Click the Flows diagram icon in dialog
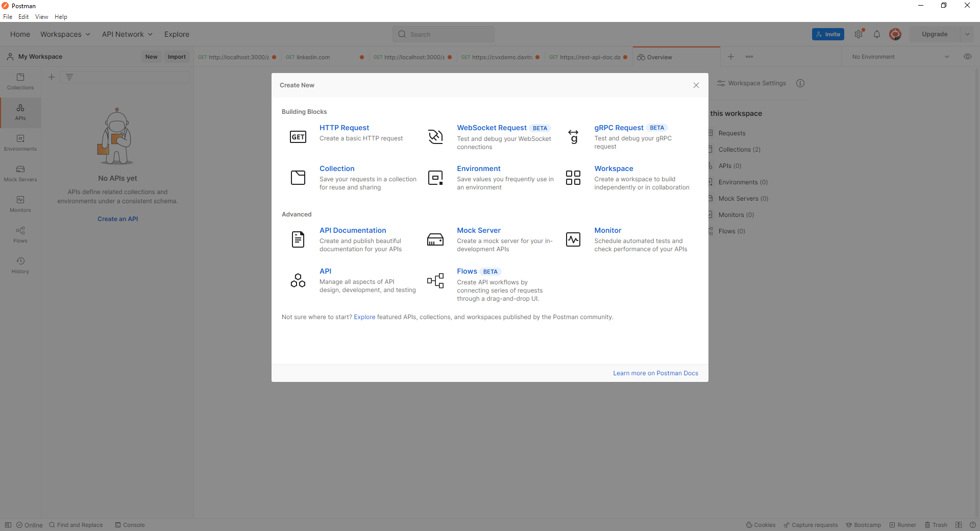Image resolution: width=980 pixels, height=531 pixels. click(x=435, y=280)
